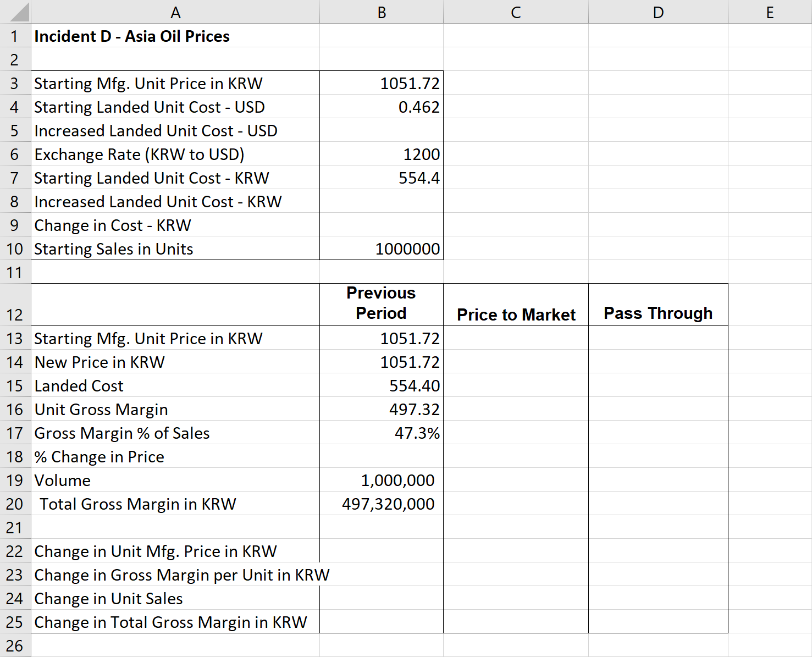Select Pass Through cell for Landed Cost row
This screenshot has height=657, width=812.
tap(658, 385)
